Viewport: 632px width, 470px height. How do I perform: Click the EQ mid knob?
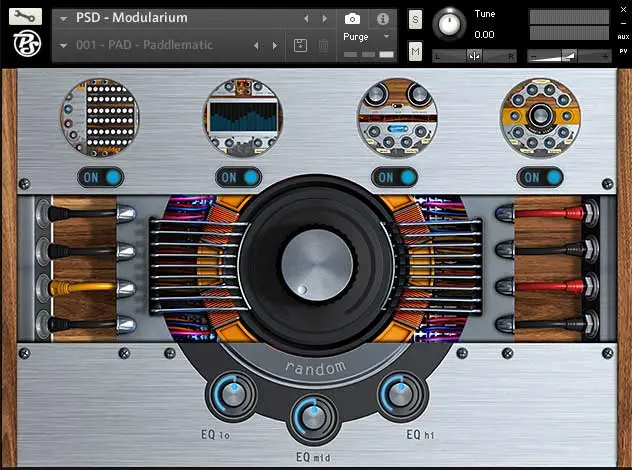[313, 419]
